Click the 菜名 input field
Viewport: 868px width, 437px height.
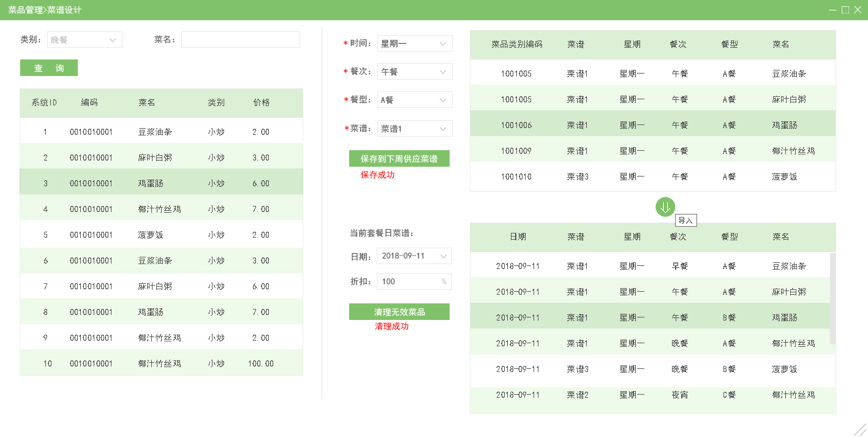coord(240,39)
